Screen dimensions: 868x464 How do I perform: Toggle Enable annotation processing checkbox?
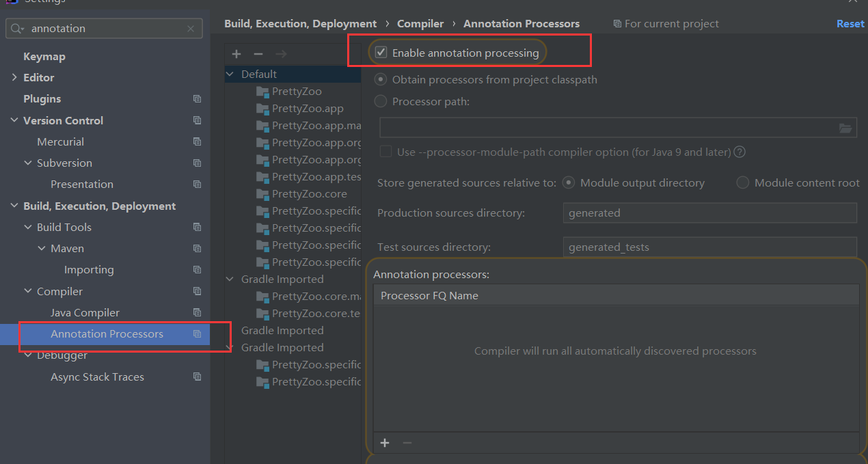[381, 53]
